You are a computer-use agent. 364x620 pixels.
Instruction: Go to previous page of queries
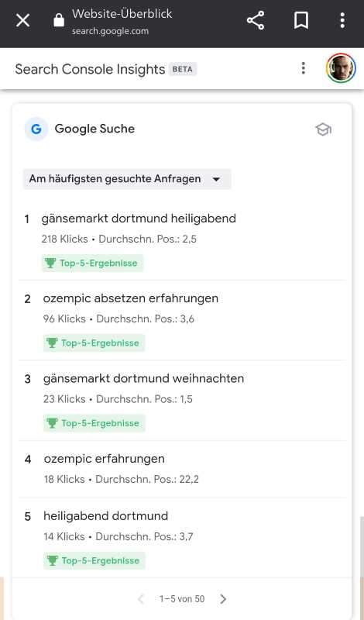coord(141,598)
